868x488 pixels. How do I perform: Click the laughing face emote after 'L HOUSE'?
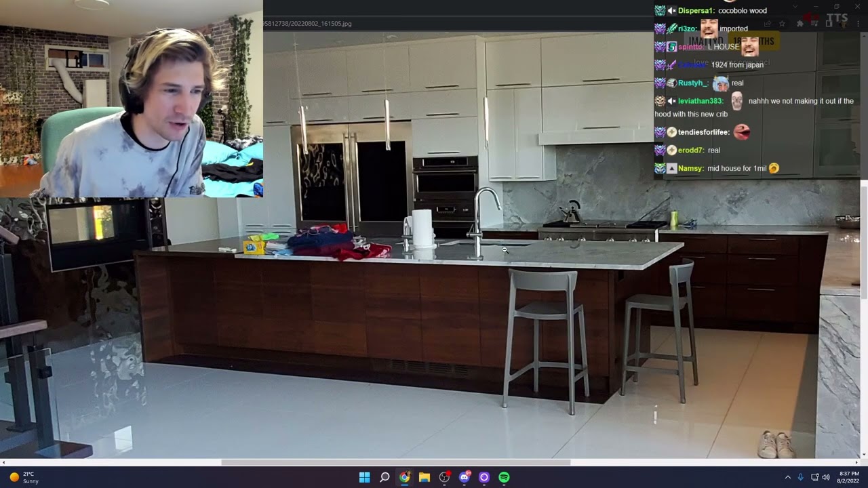pos(750,46)
